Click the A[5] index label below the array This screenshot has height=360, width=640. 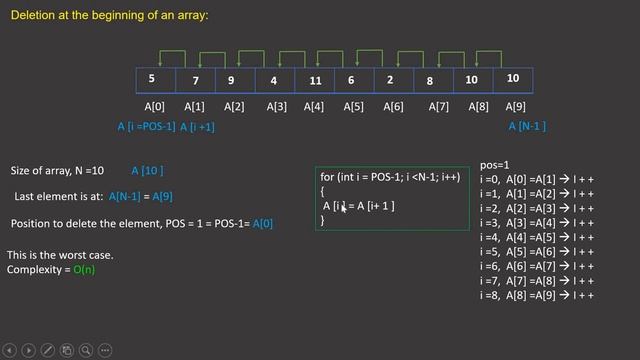(353, 107)
